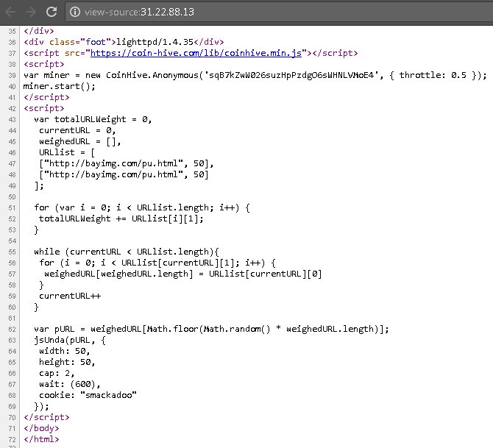This screenshot has width=493, height=448.
Task: Click 'currentURL++' line
Action: tap(70, 296)
